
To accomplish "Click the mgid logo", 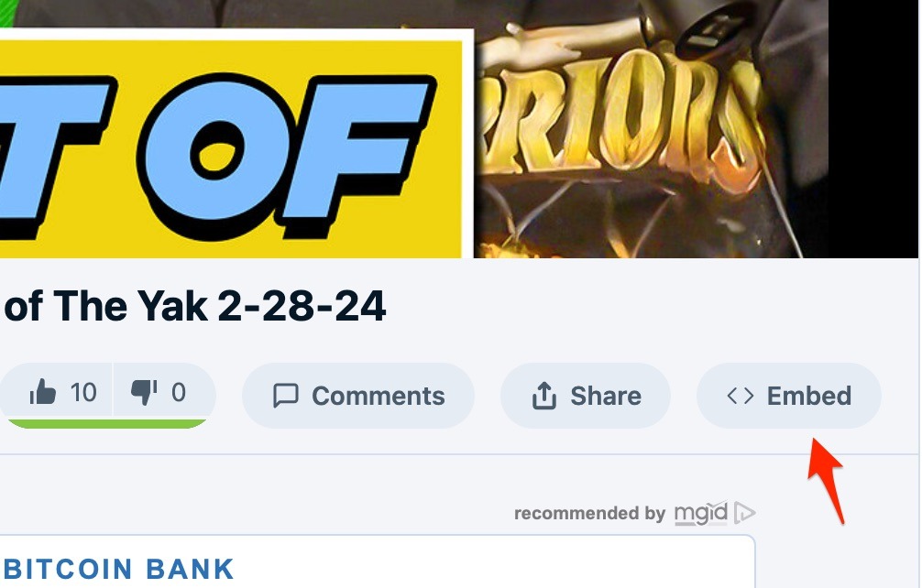I will 700,514.
